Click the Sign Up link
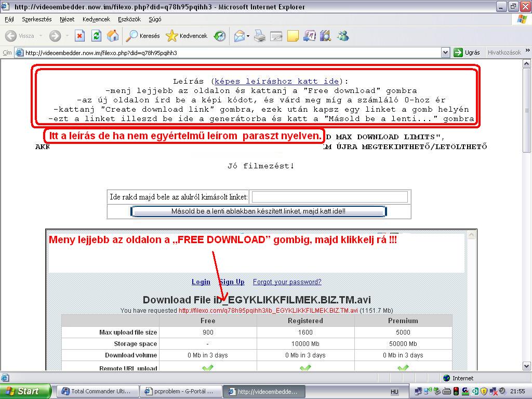The width and height of the screenshot is (532, 399). 232,282
